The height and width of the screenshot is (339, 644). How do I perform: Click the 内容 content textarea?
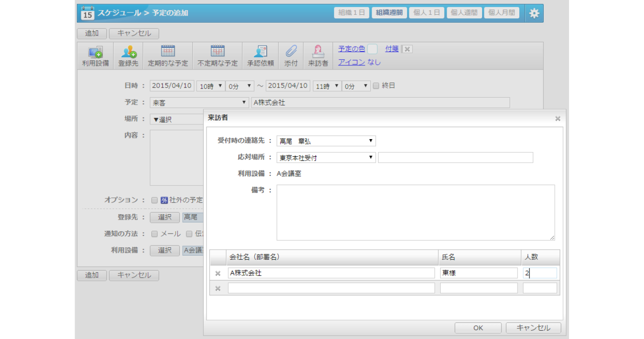point(177,158)
